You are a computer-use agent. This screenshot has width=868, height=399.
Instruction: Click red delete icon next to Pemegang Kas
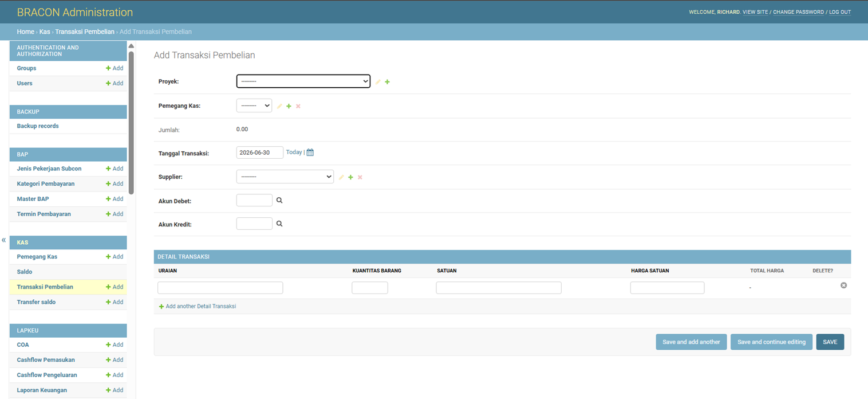[298, 106]
